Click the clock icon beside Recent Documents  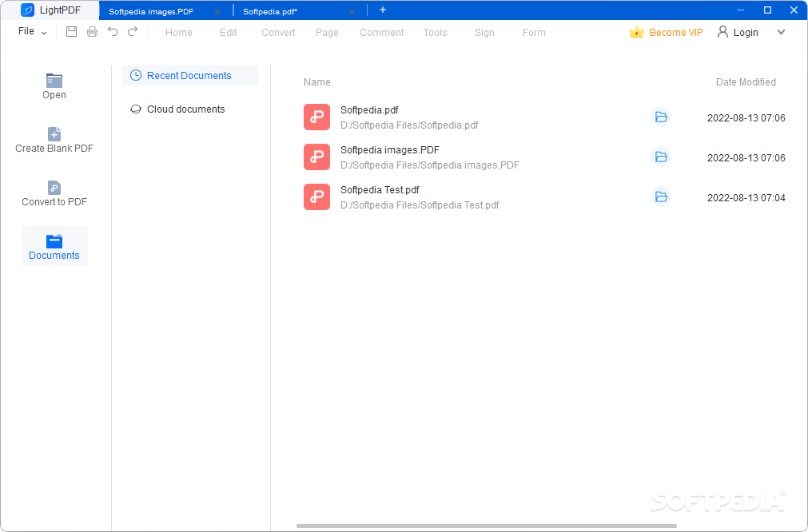(x=136, y=75)
